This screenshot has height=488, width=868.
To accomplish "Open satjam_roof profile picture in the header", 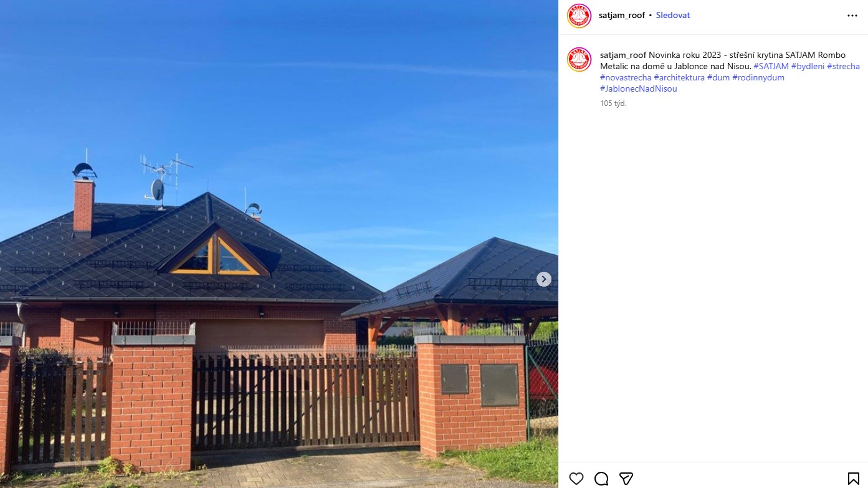I will tap(579, 16).
